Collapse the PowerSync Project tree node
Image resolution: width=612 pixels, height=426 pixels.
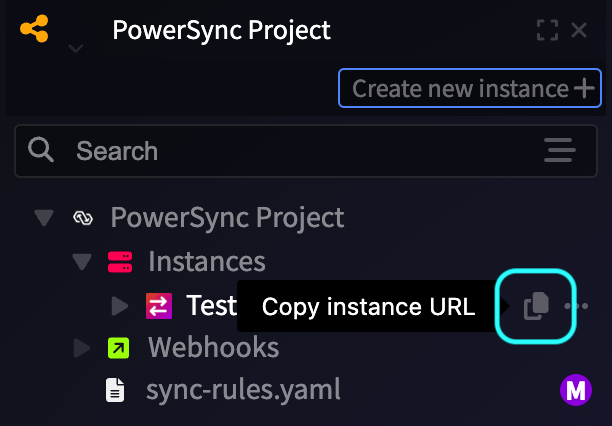click(44, 218)
